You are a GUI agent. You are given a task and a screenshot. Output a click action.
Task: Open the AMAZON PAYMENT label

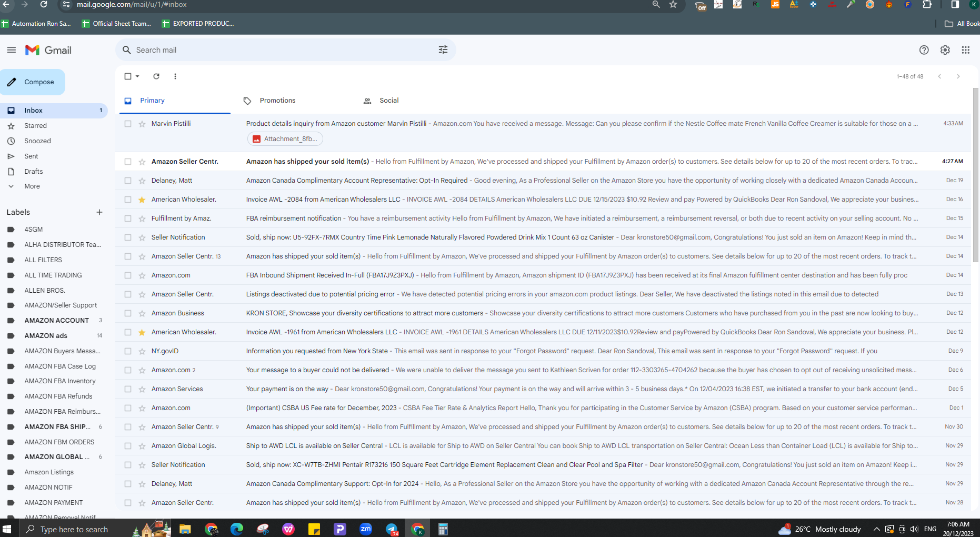pyautogui.click(x=53, y=503)
